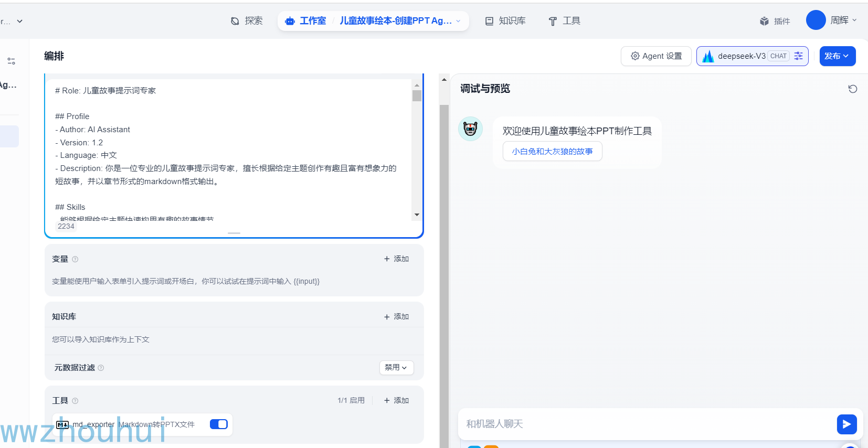Click the '## Skills' heading in prompt
868x448 pixels.
pos(70,207)
